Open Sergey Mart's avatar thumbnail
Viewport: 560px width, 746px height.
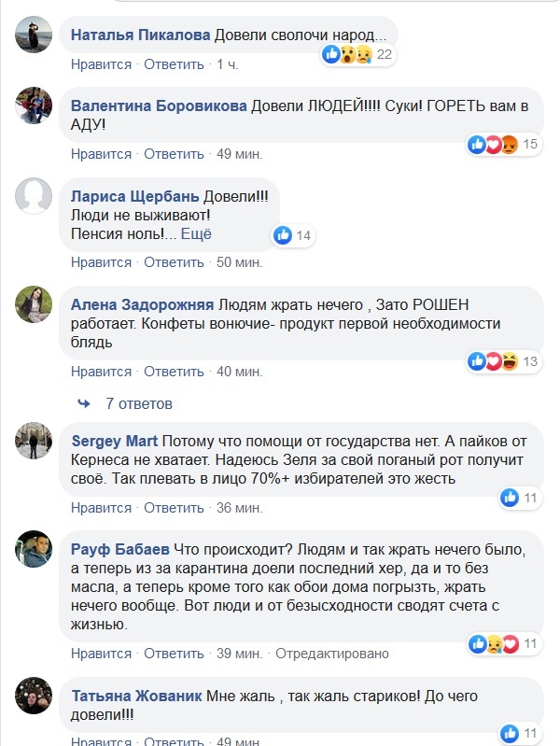tap(33, 441)
